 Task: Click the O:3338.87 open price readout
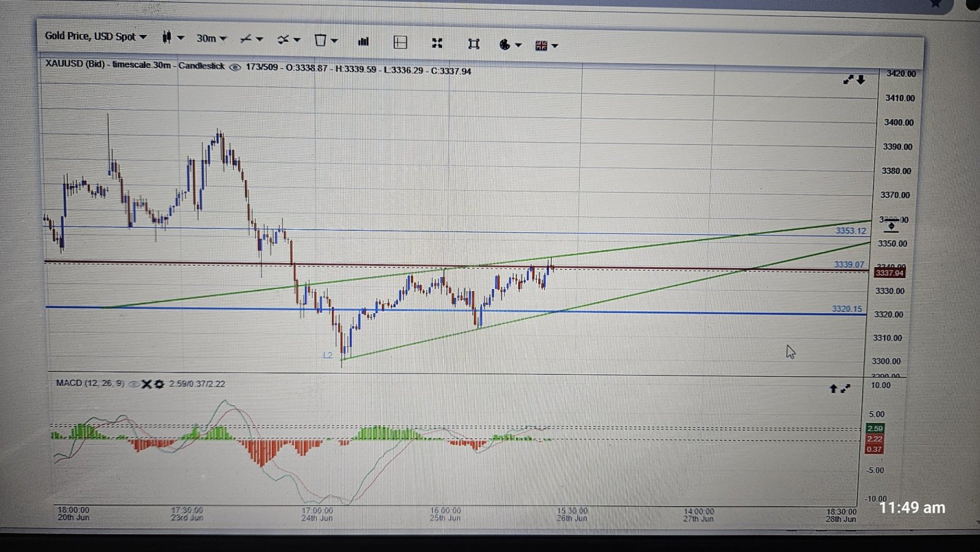306,68
